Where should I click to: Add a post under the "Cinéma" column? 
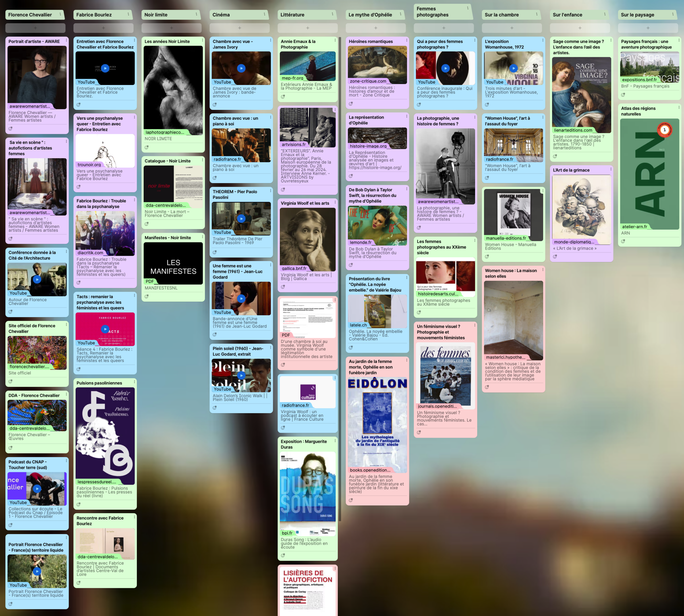[240, 28]
